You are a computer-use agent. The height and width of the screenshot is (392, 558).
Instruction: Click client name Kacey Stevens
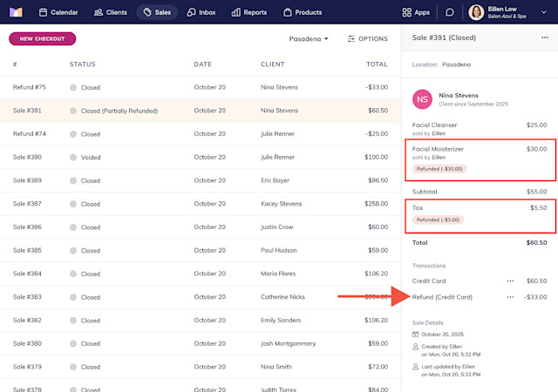coord(281,204)
